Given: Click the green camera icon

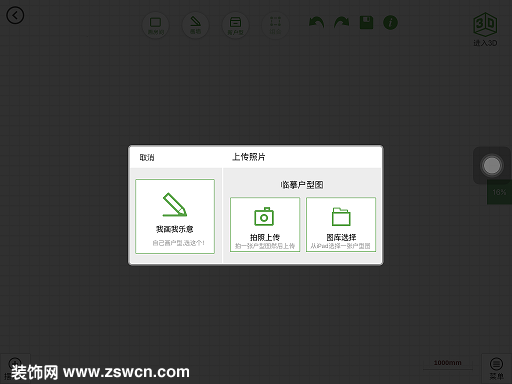Looking at the screenshot, I should [264, 216].
